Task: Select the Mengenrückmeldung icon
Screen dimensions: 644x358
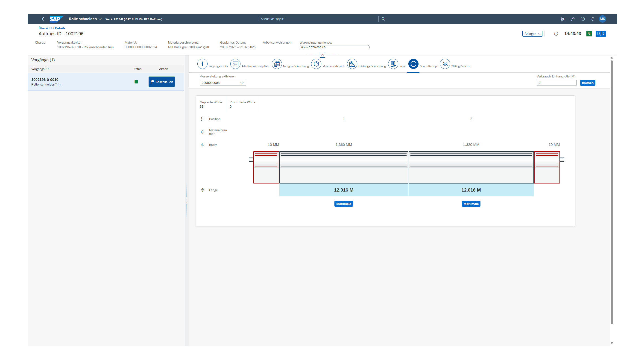Action: pyautogui.click(x=276, y=64)
